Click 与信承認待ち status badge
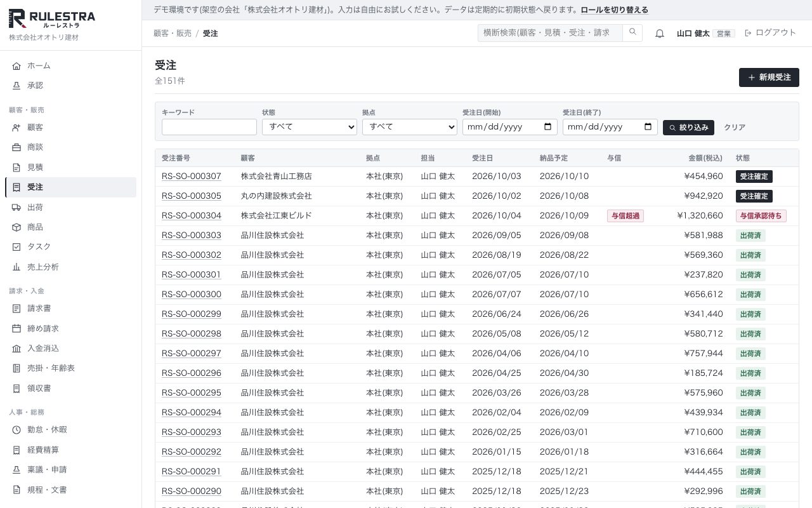The image size is (812, 508). pos(761,216)
